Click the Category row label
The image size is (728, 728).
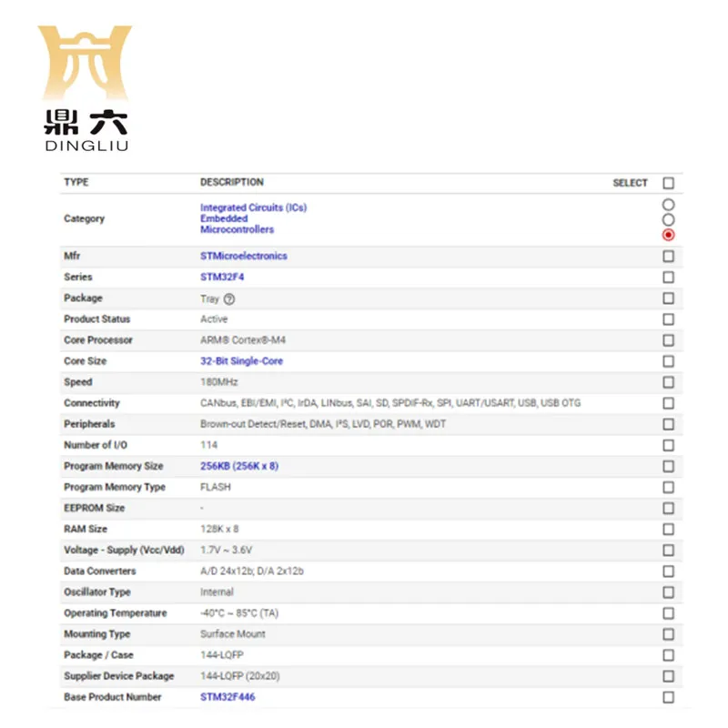[x=84, y=218]
